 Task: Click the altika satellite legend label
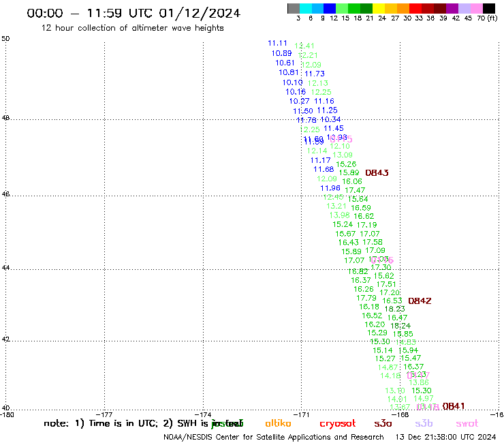[278, 423]
